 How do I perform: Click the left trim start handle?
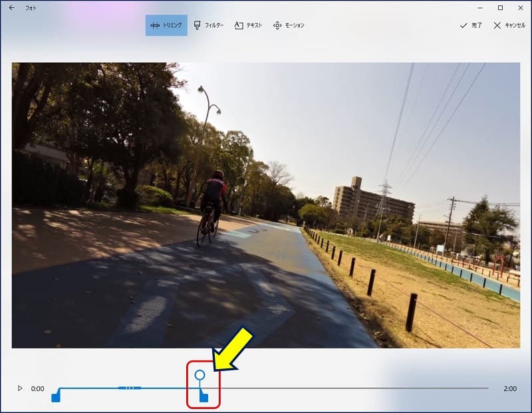coord(56,396)
